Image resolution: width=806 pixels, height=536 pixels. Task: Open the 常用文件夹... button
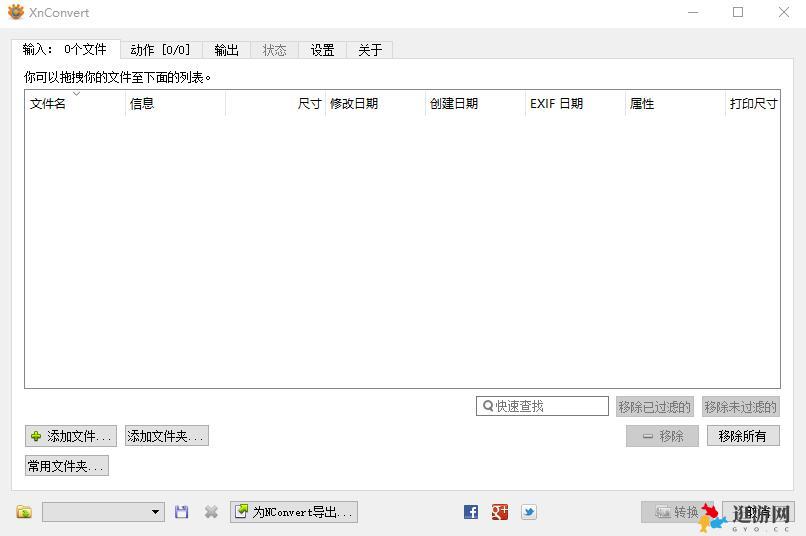(x=66, y=466)
